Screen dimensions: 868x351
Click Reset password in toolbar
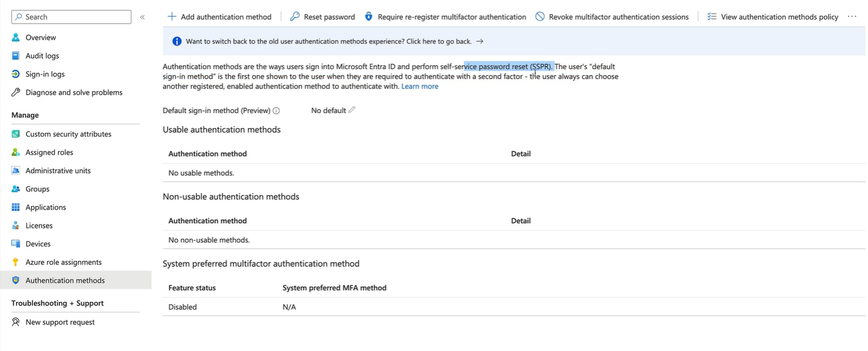click(x=322, y=17)
